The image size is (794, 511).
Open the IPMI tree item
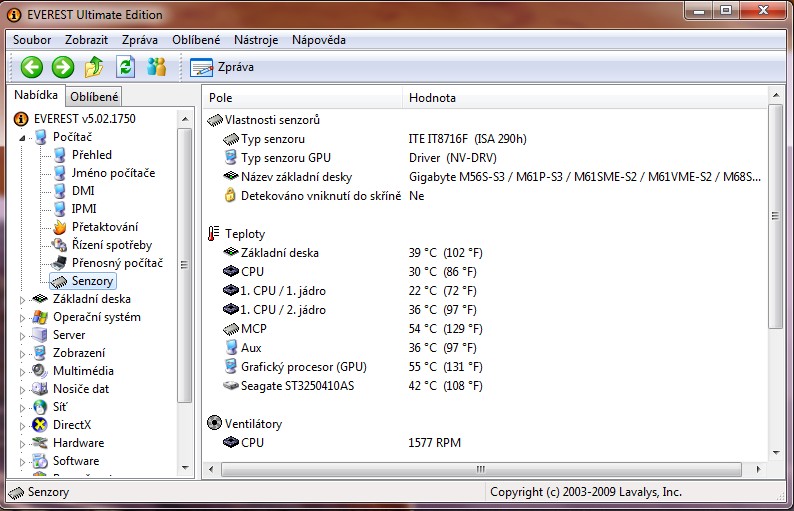(84, 209)
